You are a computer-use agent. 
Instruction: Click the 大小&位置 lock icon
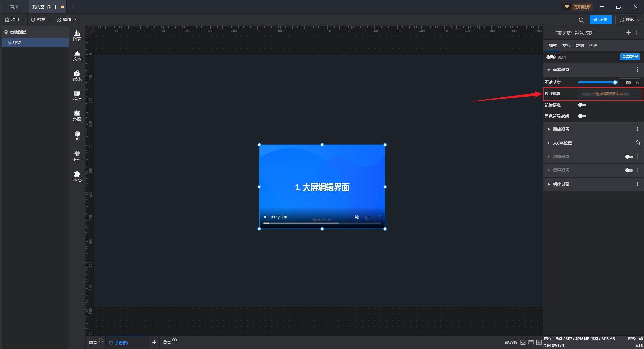(637, 143)
